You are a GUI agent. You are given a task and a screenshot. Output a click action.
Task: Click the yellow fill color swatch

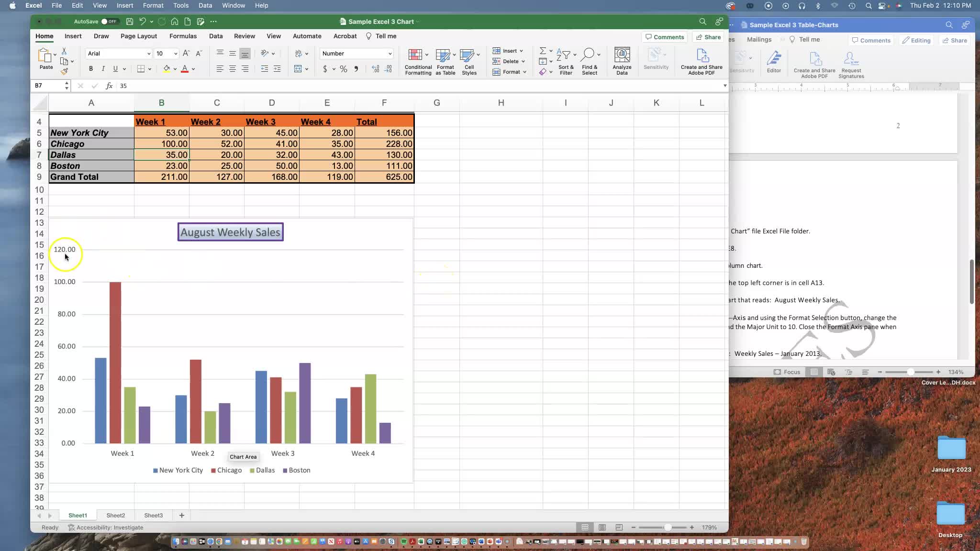click(167, 69)
